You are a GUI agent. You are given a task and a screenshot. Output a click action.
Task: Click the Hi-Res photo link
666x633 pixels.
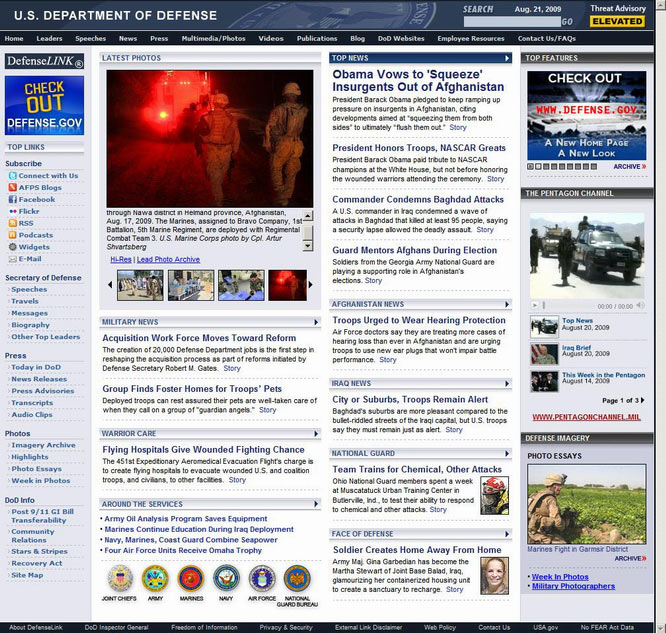click(121, 259)
